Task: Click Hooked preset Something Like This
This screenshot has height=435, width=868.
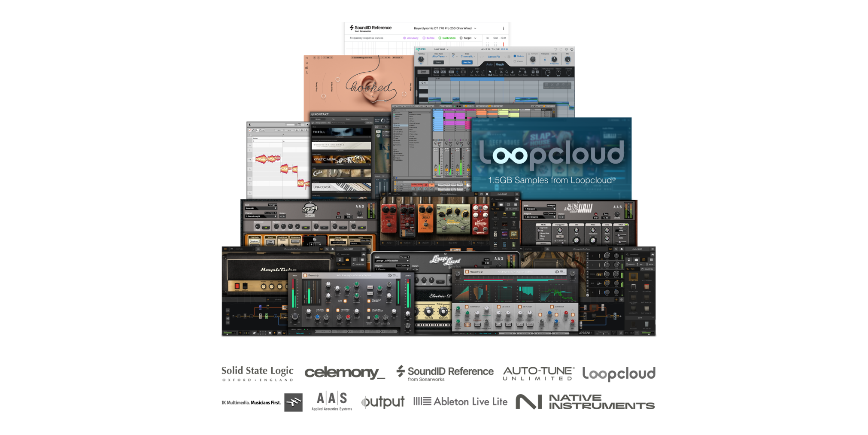Action: (x=362, y=58)
